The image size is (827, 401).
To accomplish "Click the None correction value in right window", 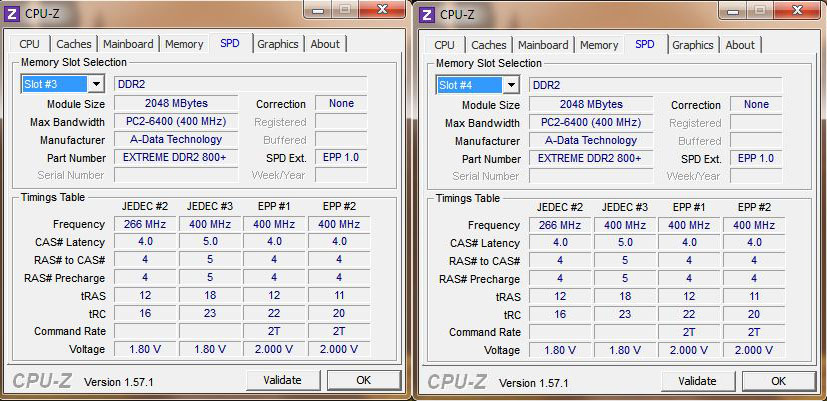I will (756, 104).
